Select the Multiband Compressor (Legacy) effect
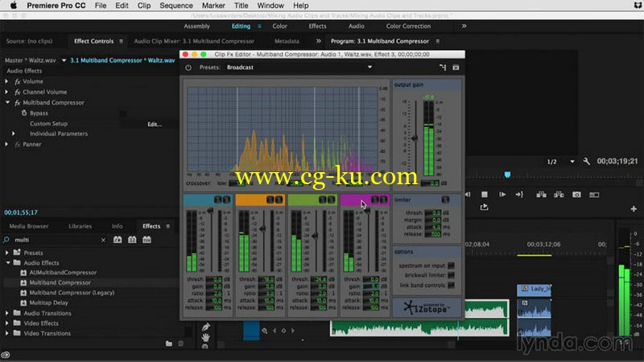Screen dimensions: 644x362 pos(72,293)
